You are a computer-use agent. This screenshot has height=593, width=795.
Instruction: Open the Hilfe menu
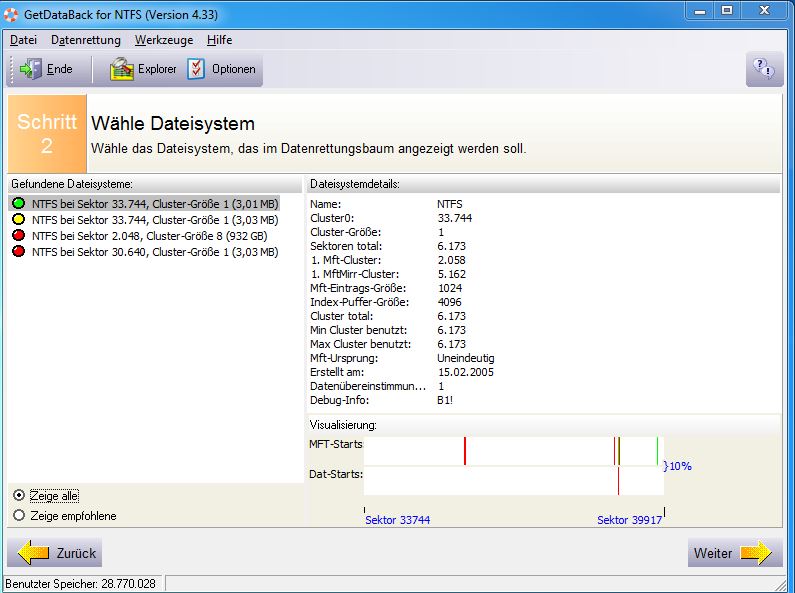tap(220, 40)
